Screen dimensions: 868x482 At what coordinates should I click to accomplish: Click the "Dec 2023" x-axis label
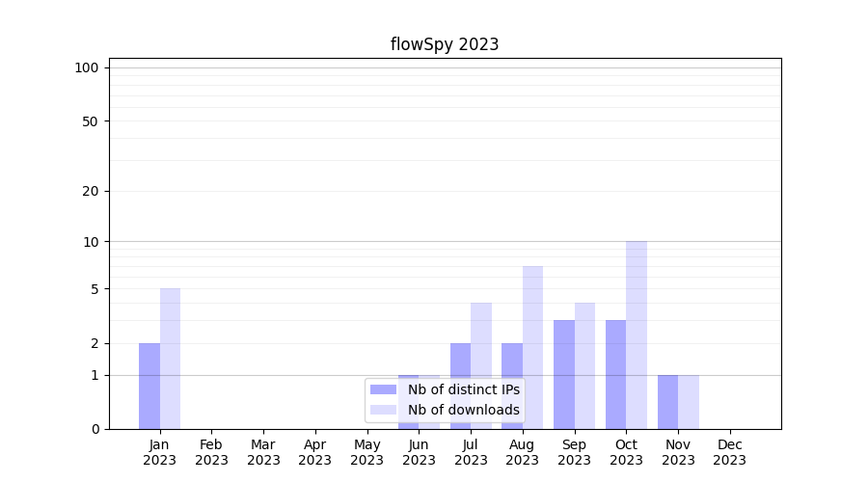(x=729, y=452)
